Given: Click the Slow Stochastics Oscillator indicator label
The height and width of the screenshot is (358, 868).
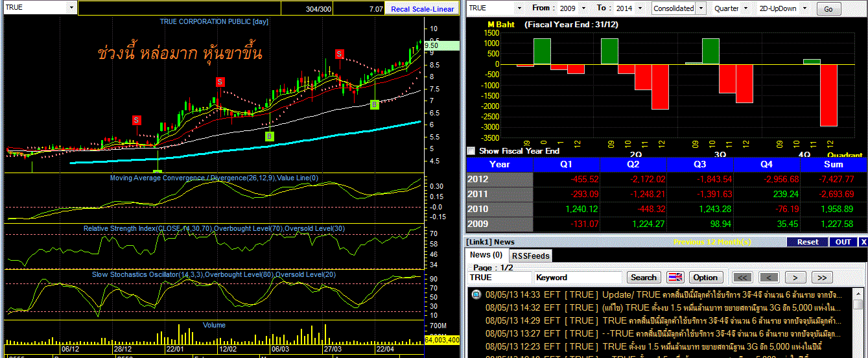Looking at the screenshot, I should click(214, 274).
